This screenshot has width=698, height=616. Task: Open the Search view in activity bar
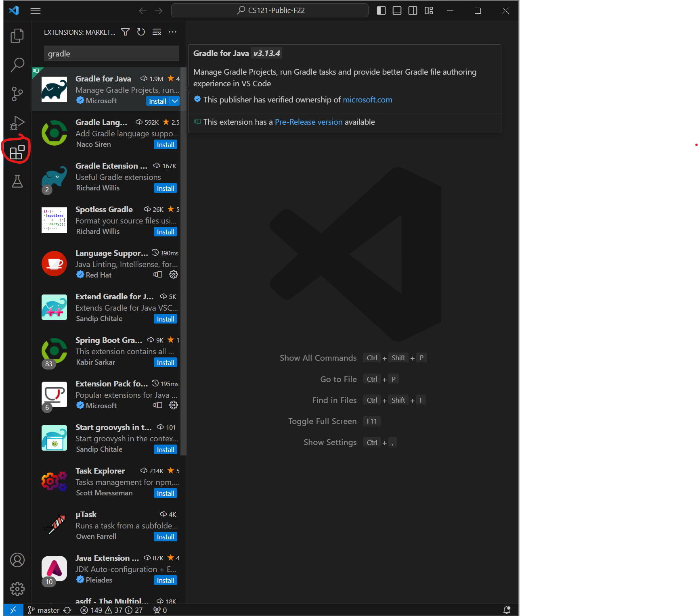(x=17, y=65)
